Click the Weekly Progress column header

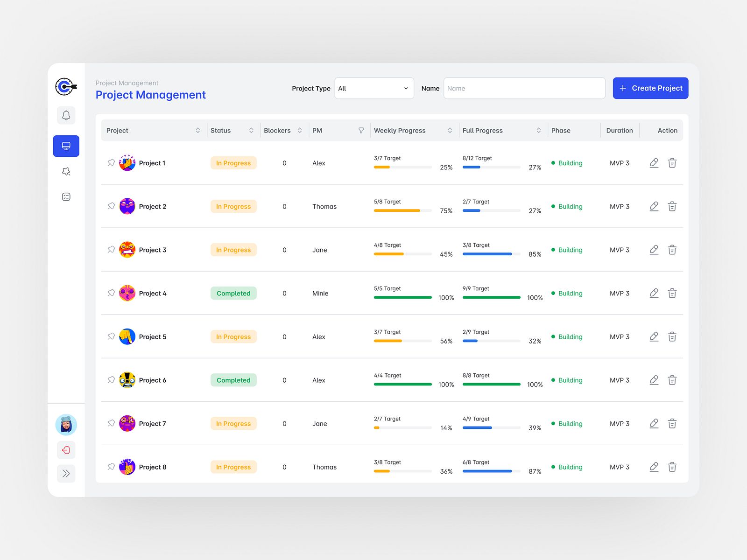(x=400, y=130)
